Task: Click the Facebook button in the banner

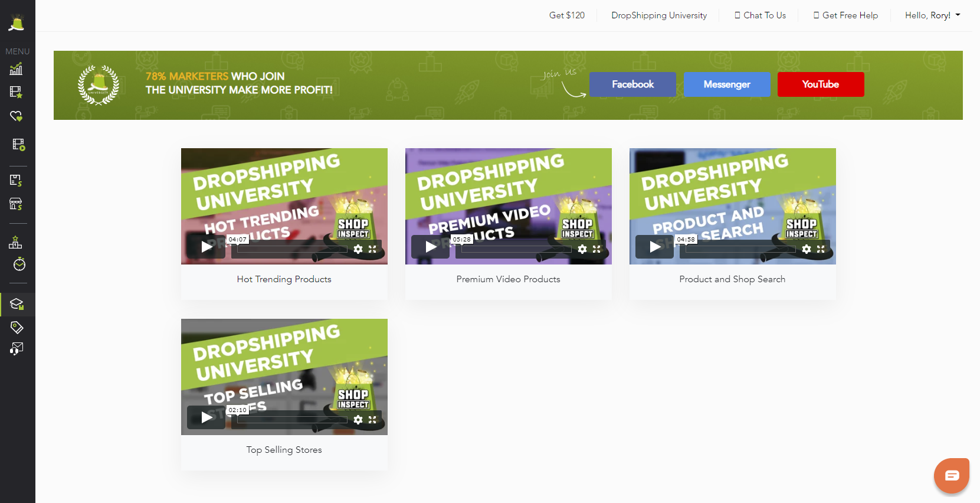Action: 632,84
